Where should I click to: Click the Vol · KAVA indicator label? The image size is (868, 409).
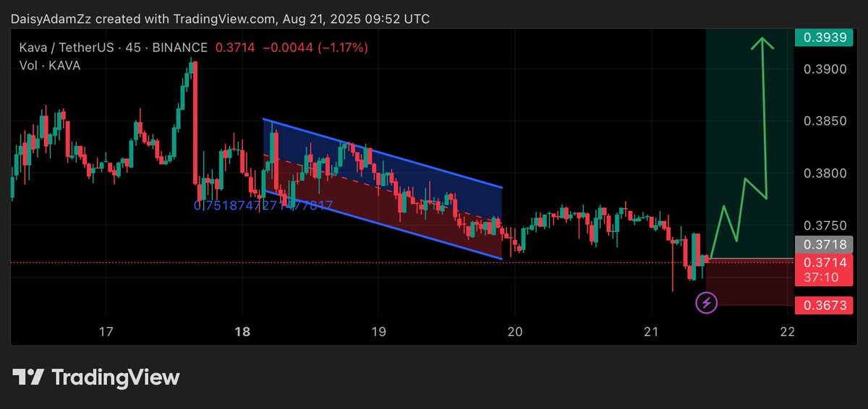click(50, 65)
